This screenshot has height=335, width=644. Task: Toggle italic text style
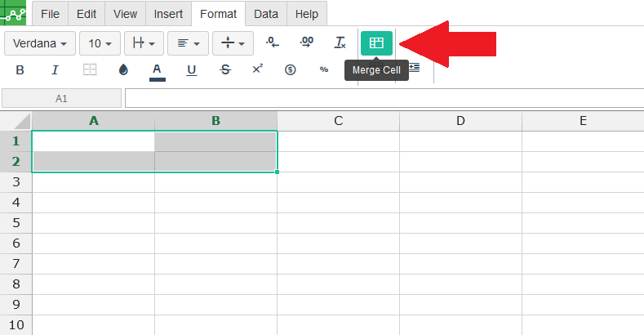coord(55,70)
